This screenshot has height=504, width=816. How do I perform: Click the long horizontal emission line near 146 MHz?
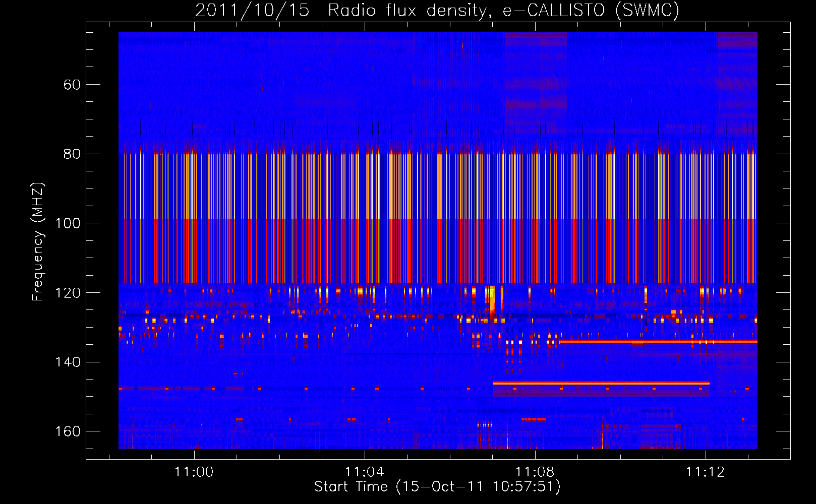pos(601,384)
